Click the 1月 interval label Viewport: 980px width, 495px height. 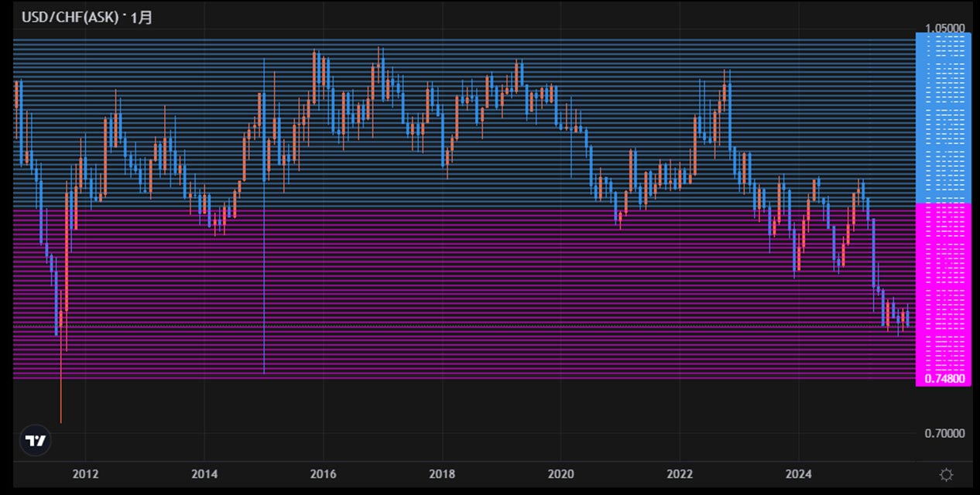click(142, 17)
